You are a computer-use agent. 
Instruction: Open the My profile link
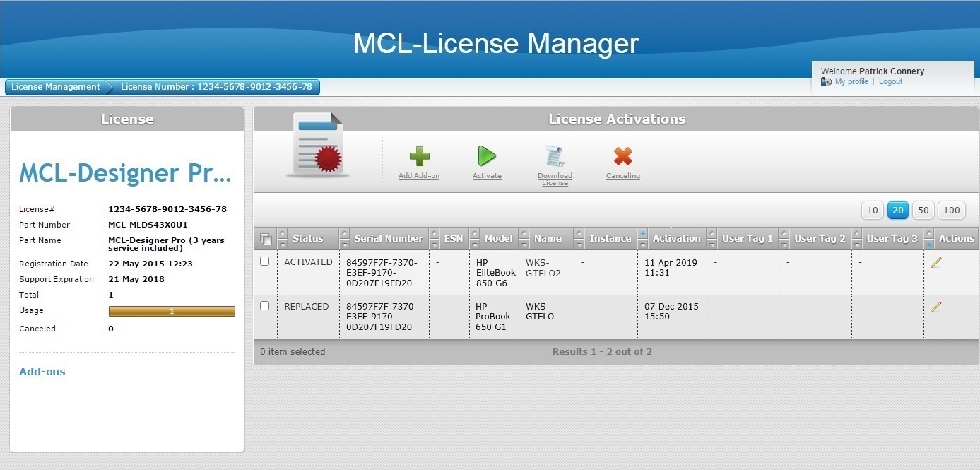[x=851, y=82]
